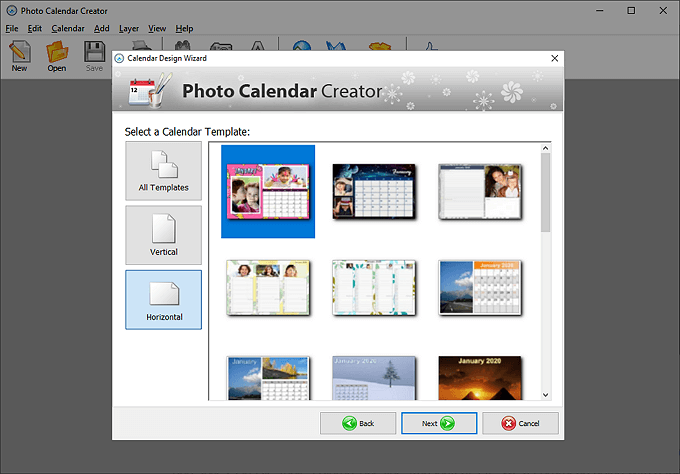
Task: Click the red X icon on Cancel
Action: pyautogui.click(x=509, y=423)
